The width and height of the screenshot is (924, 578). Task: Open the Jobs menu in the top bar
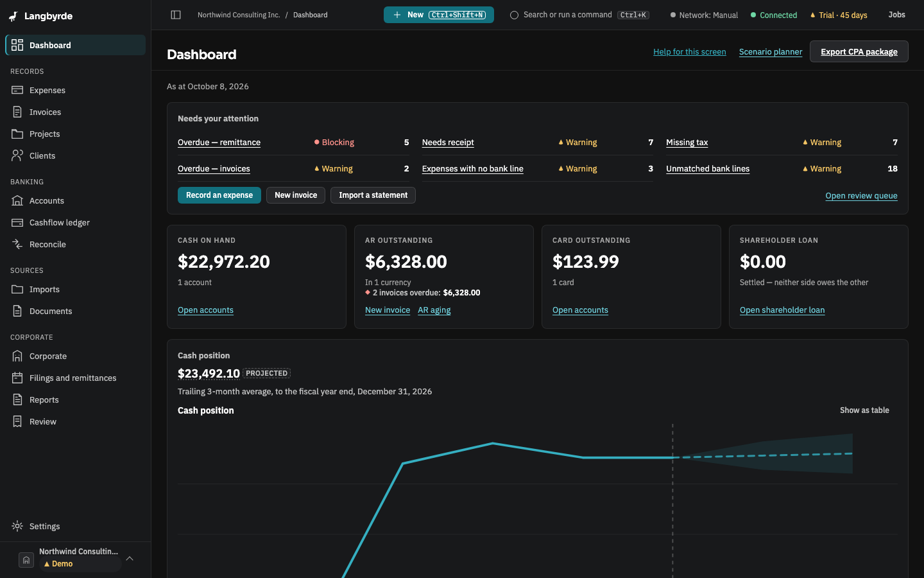coord(896,15)
